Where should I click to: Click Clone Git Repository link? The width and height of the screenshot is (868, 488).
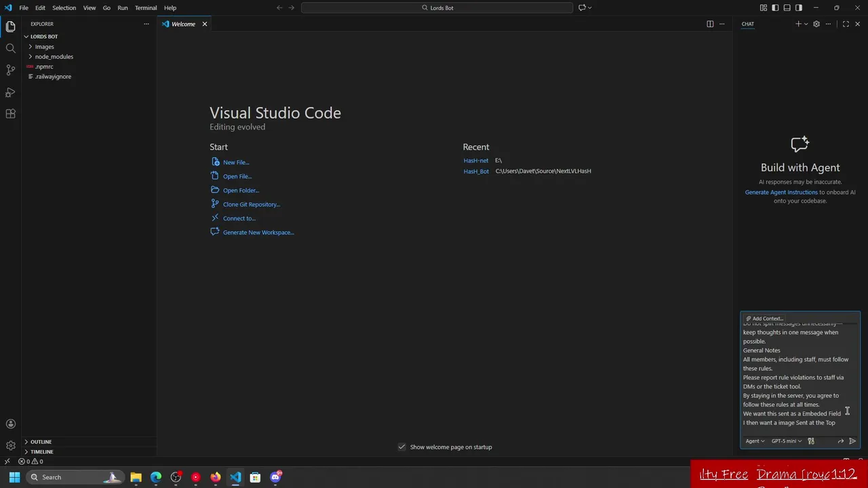[x=252, y=204]
